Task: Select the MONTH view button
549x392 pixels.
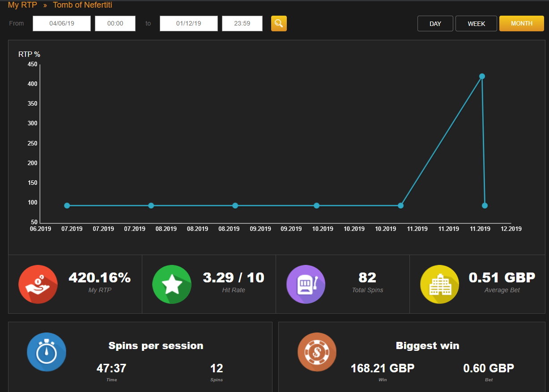Action: (522, 24)
